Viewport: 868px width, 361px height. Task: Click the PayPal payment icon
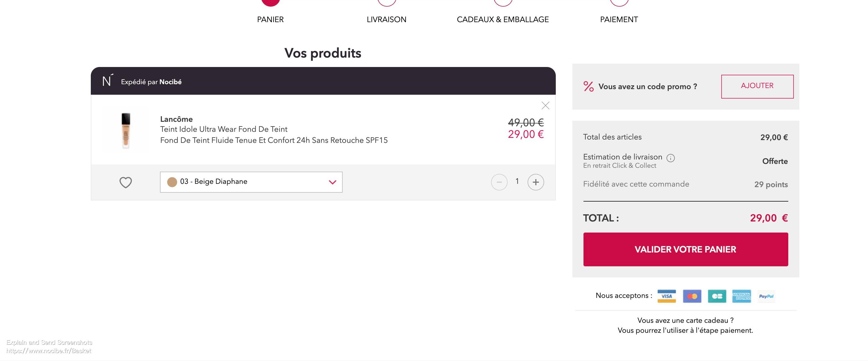[x=766, y=296]
